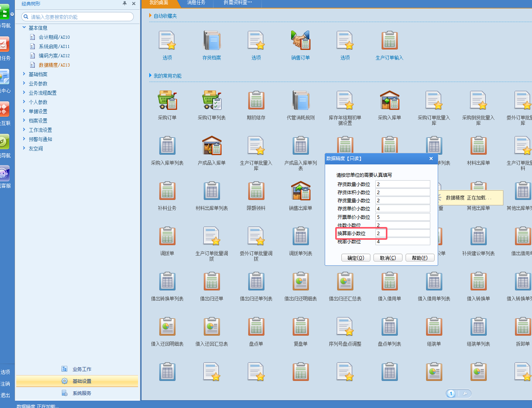Click 确定(O) in the 数据精度 dialog
The height and width of the screenshot is (408, 532).
(356, 258)
